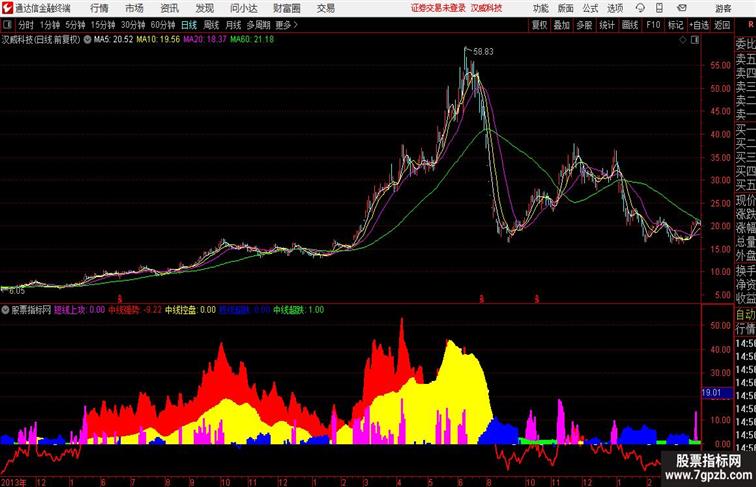This screenshot has height=487, width=756.
Task: Click the 汉威科技 red title link
Action: point(486,8)
